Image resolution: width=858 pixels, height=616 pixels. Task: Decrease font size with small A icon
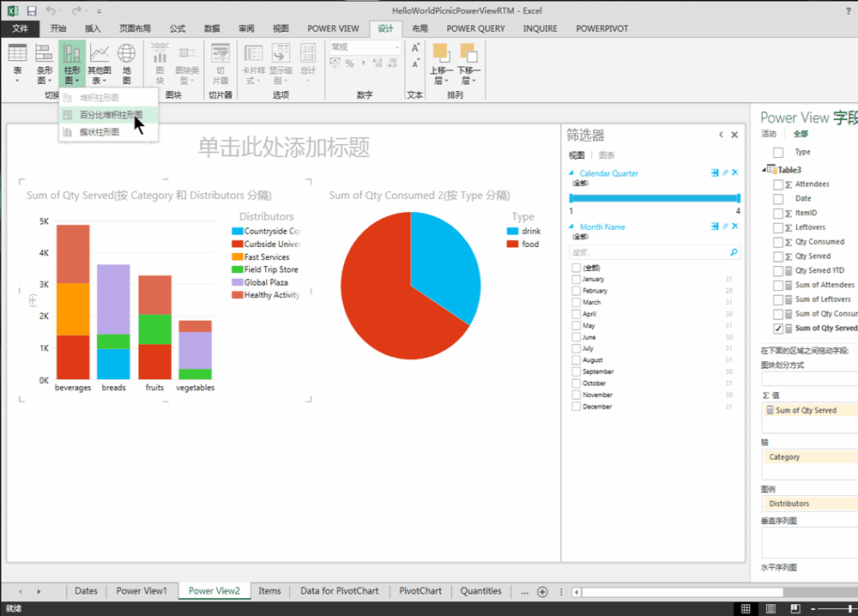(x=415, y=63)
